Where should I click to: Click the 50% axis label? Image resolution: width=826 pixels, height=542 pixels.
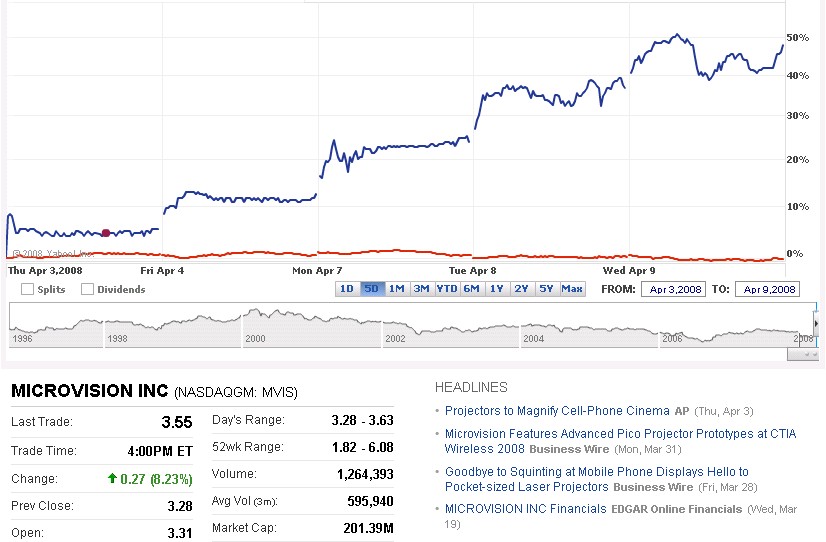point(798,37)
